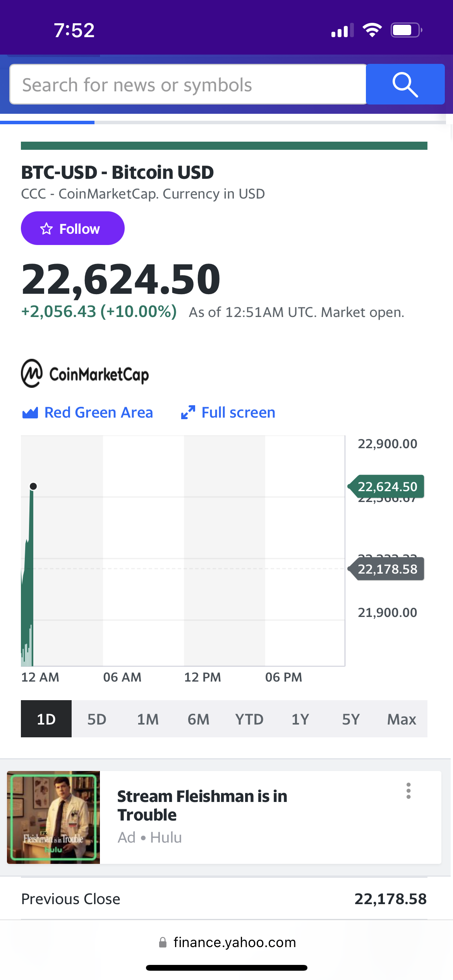Viewport: 453px width, 980px height.
Task: Open Full screen chart link
Action: click(x=238, y=413)
